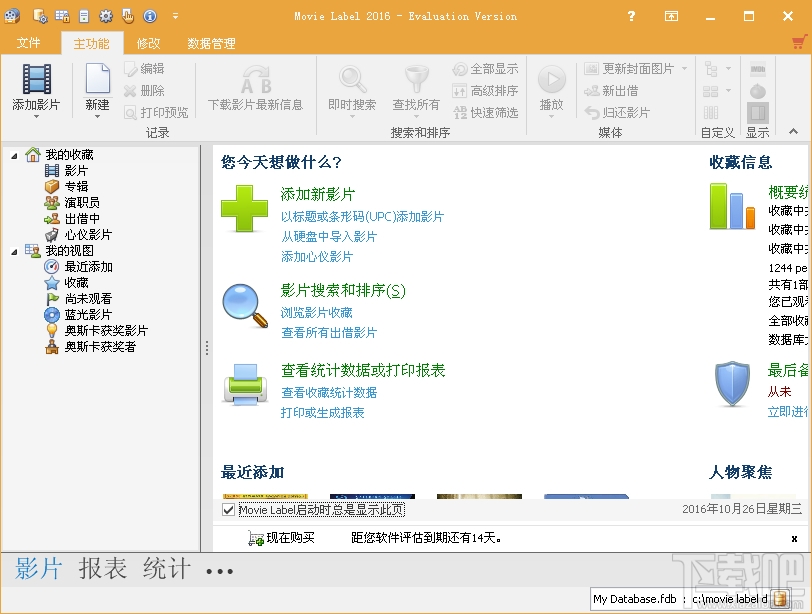Toggle the Movie Label启动时总是显示此页 checkbox
812x614 pixels.
point(228,510)
